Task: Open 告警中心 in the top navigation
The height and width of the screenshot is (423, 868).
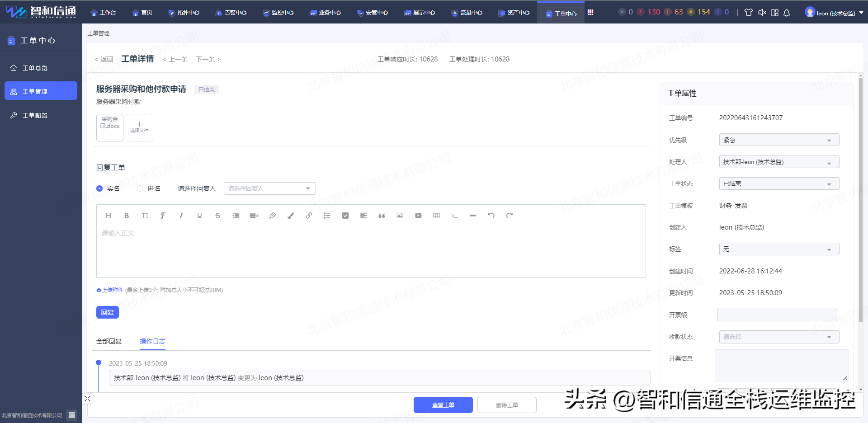Action: click(x=231, y=13)
